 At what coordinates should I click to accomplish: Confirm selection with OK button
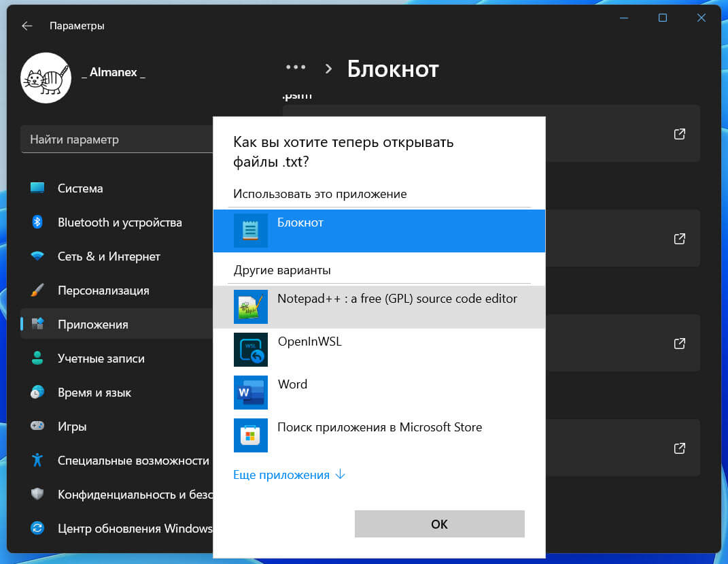click(439, 524)
